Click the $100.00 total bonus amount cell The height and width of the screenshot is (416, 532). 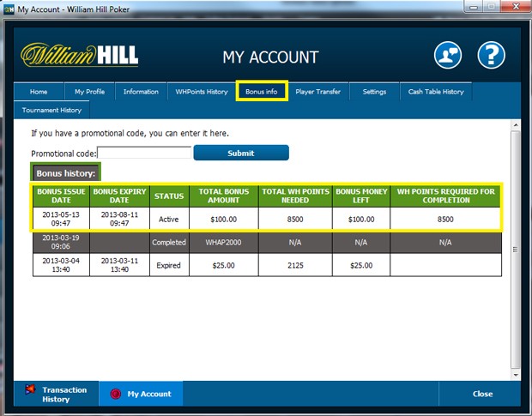[x=224, y=219]
